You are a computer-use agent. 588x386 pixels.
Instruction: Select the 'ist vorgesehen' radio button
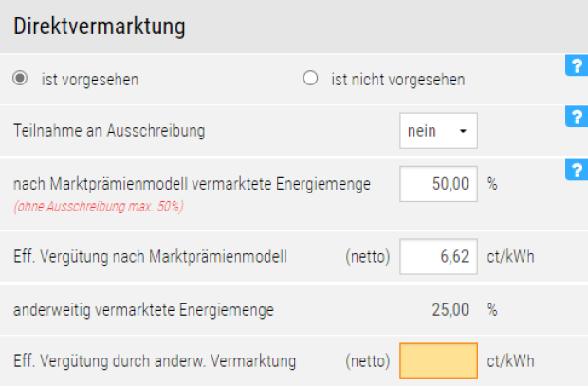point(20,79)
